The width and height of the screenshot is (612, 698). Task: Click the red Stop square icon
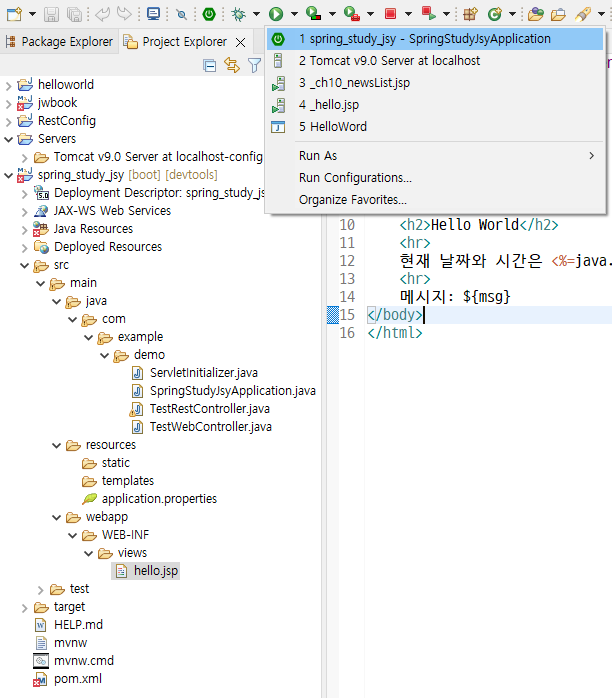coord(390,14)
